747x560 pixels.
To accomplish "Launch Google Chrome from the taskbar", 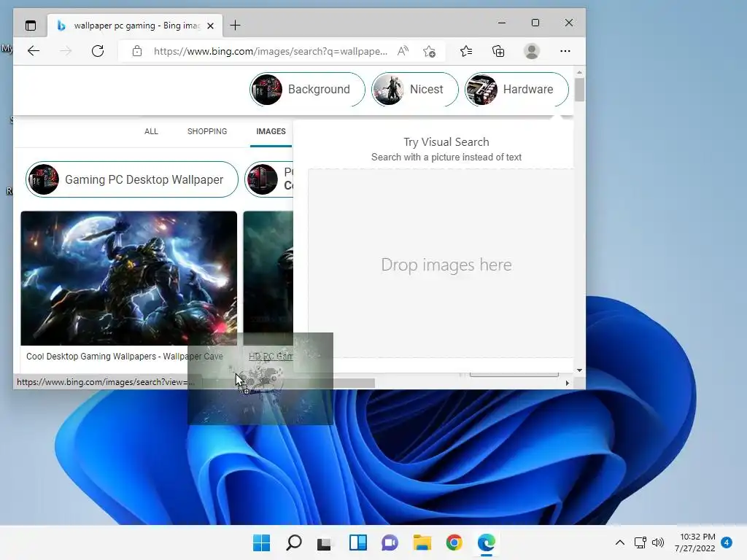I will (454, 542).
